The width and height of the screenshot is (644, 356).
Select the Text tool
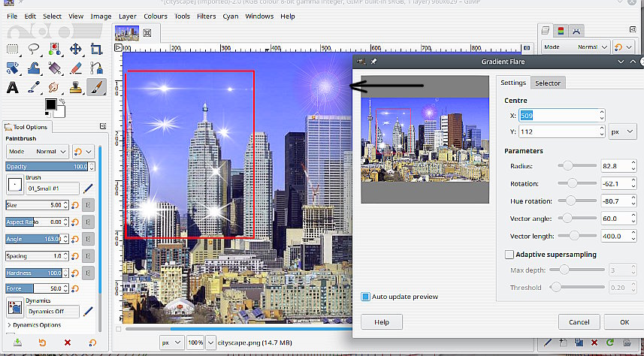13,87
